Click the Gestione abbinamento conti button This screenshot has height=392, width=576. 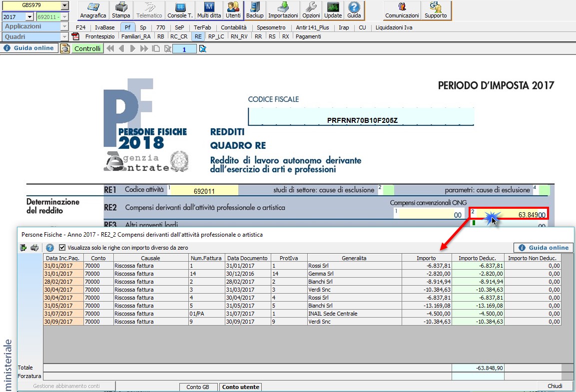[x=66, y=386]
